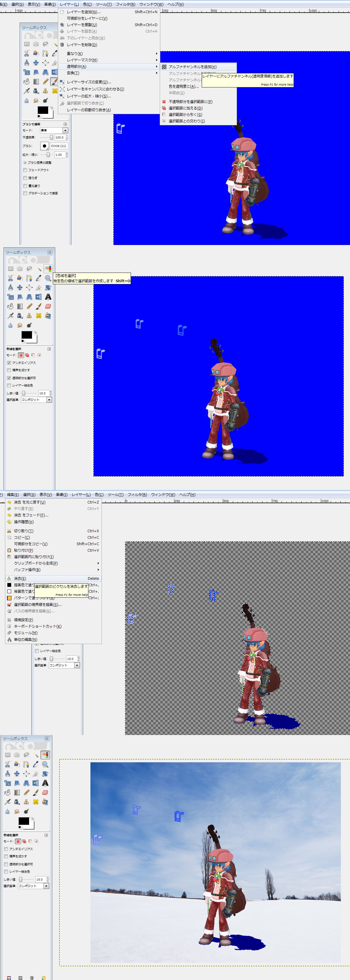This screenshot has width=350, height=980.
Task: Expand the レイヤーマスク(M) submenu
Action: tap(109, 60)
